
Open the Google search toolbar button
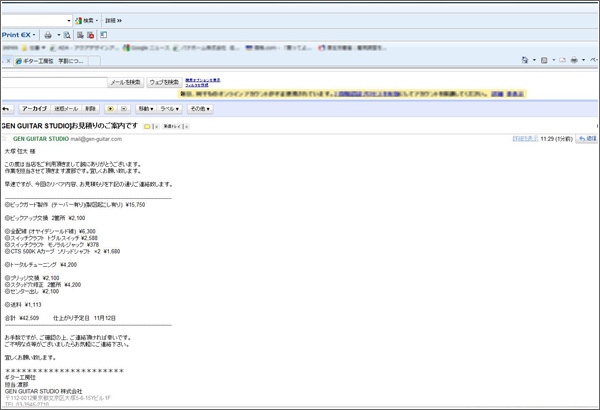pyautogui.click(x=86, y=21)
